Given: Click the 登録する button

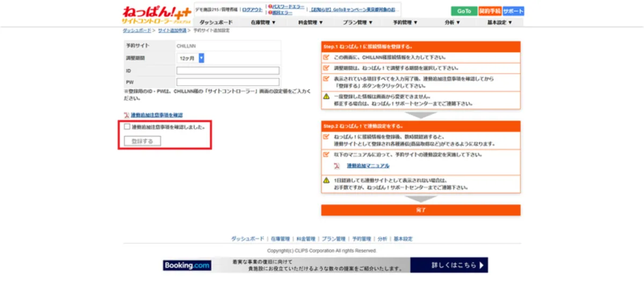Looking at the screenshot, I should tap(142, 141).
